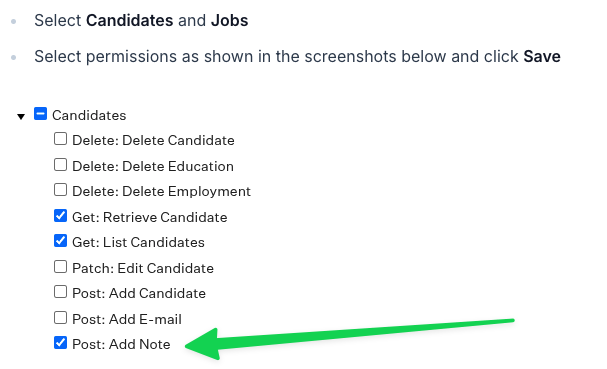
Task: Tick the Post: Add E-mail checkbox
Action: (60, 318)
